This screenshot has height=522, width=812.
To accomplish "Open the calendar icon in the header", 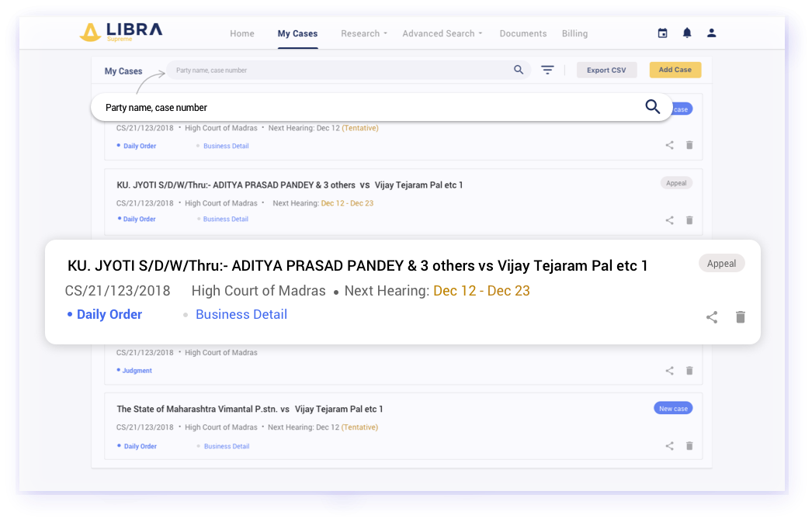I will [x=662, y=33].
